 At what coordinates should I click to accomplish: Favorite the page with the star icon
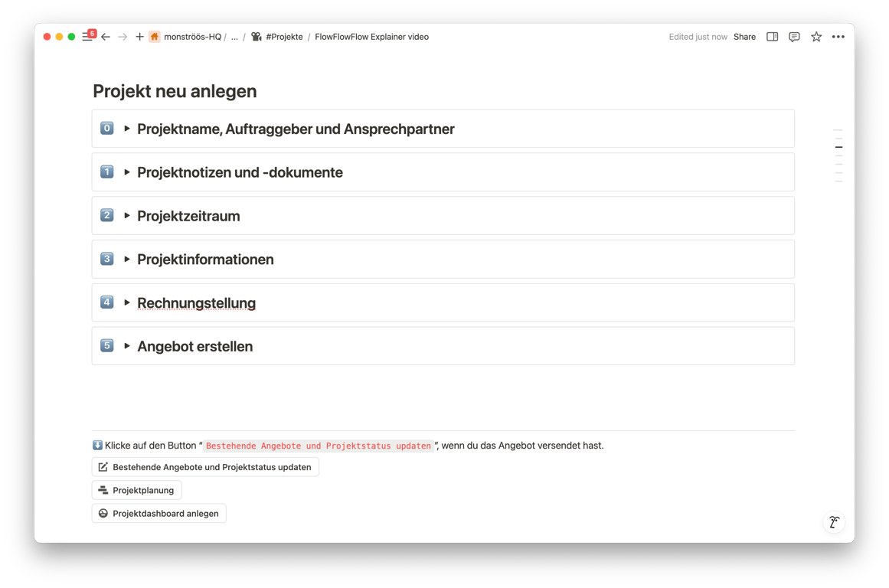tap(815, 36)
